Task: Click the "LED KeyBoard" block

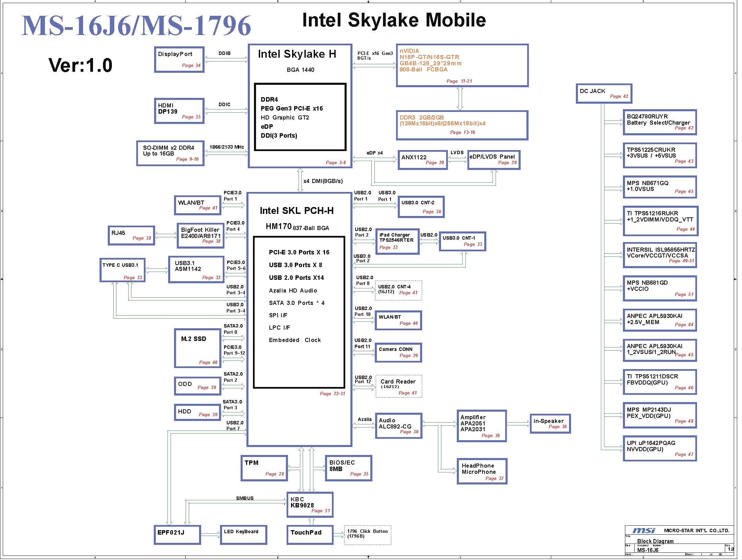Action: (x=243, y=535)
